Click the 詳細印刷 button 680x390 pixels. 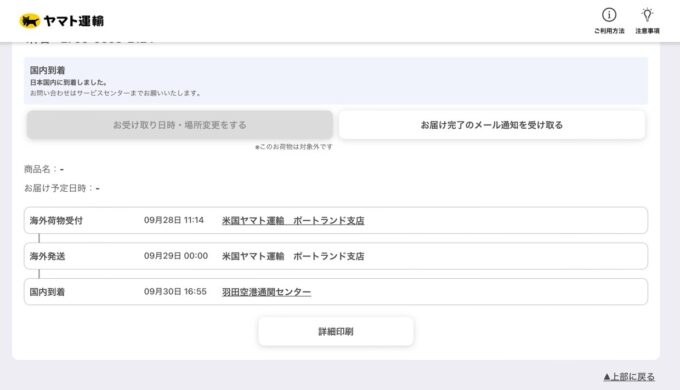(x=336, y=331)
